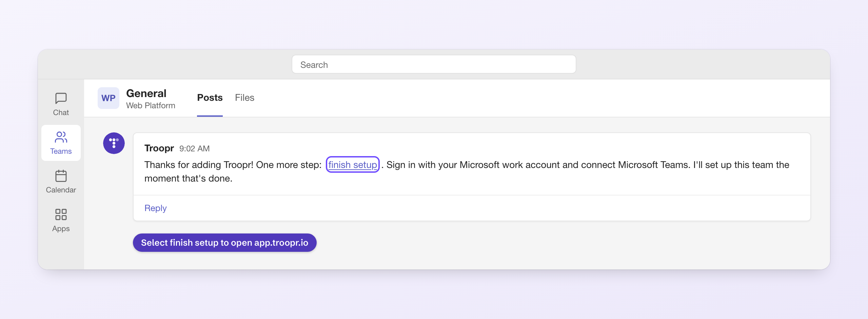Click the Search input field
This screenshot has height=319, width=868.
pyautogui.click(x=434, y=64)
